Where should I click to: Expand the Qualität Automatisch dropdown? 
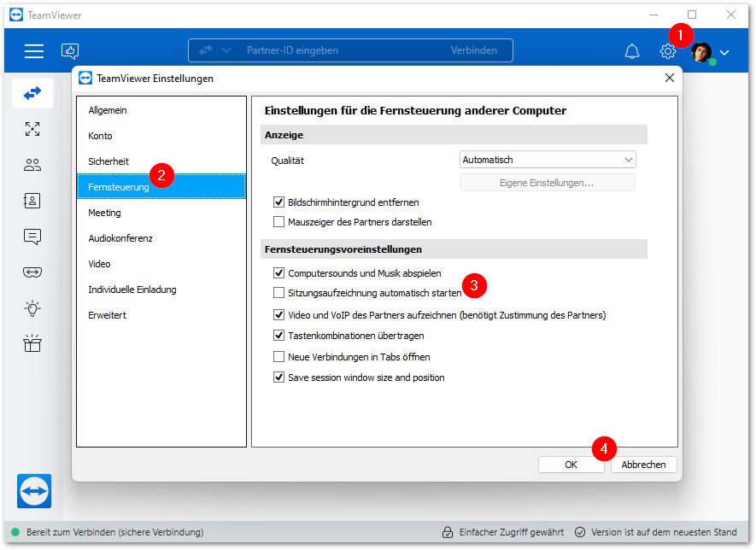point(548,160)
